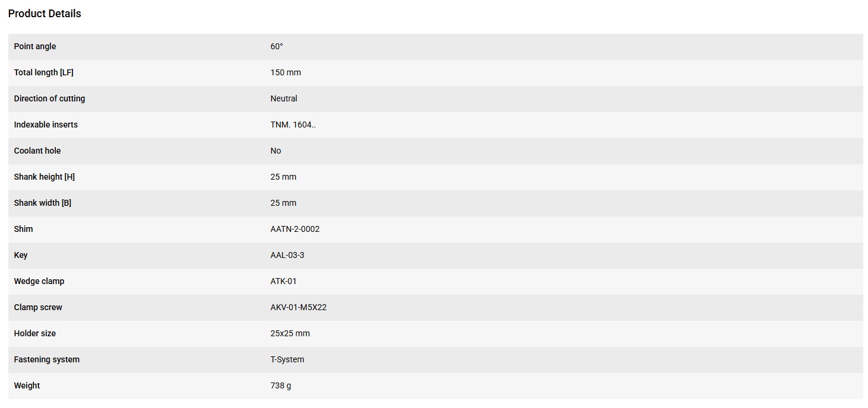Click the Weight row label

click(27, 385)
